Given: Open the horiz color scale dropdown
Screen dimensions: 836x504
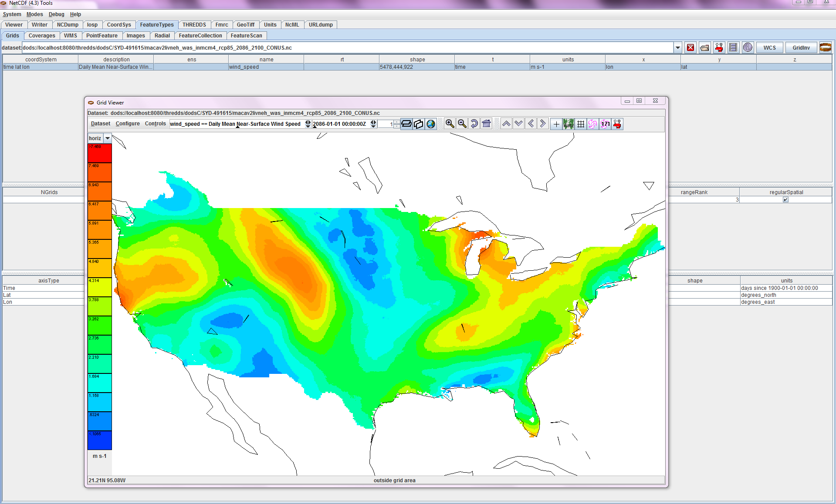Looking at the screenshot, I should pos(107,138).
